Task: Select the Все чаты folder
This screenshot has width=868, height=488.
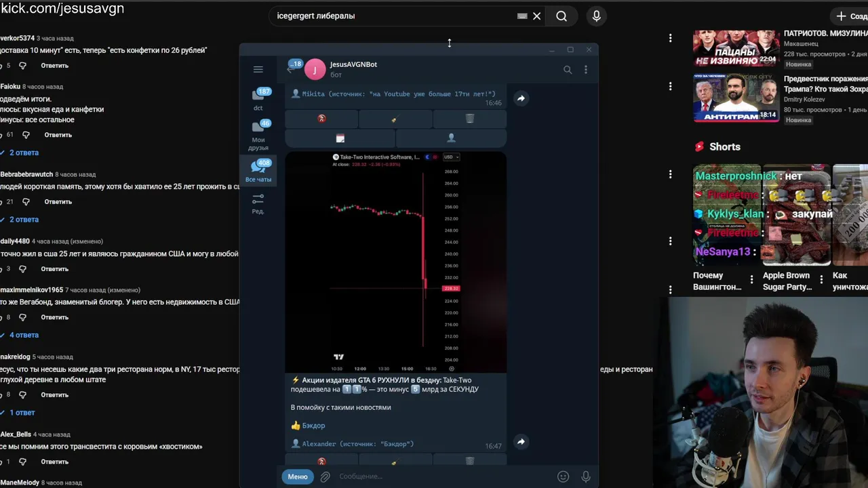Action: [x=258, y=171]
